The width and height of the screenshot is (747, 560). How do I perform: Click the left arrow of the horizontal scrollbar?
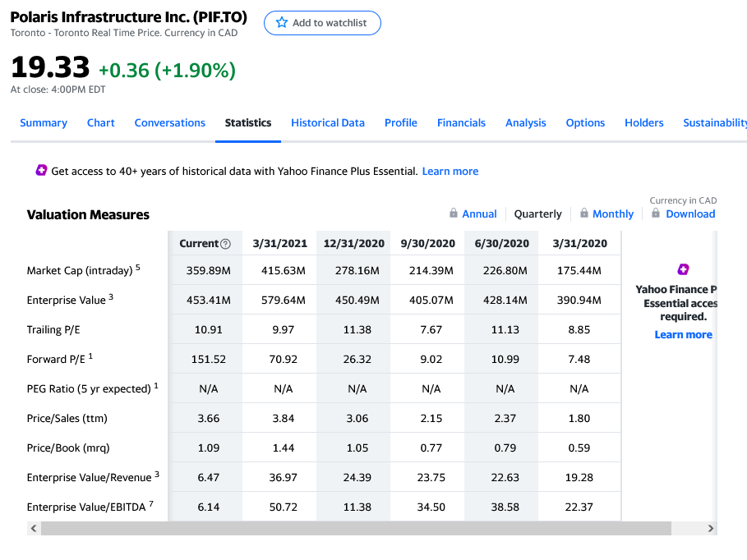point(34,528)
